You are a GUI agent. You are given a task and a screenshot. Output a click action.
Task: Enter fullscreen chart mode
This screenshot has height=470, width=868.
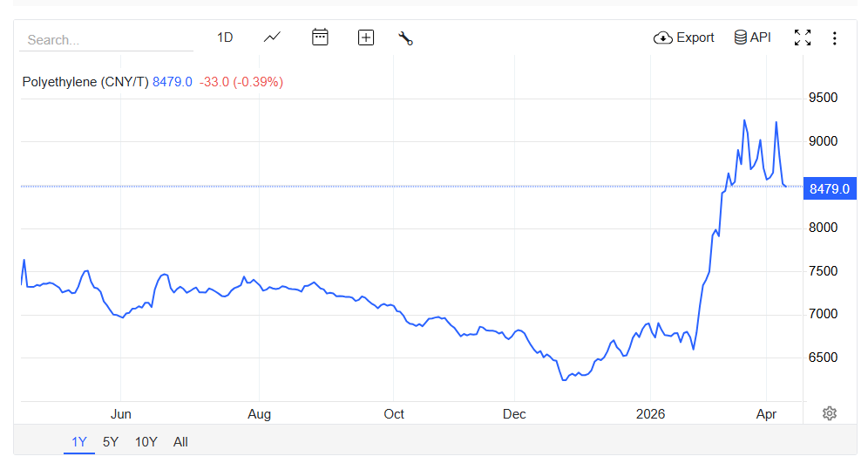coord(803,37)
